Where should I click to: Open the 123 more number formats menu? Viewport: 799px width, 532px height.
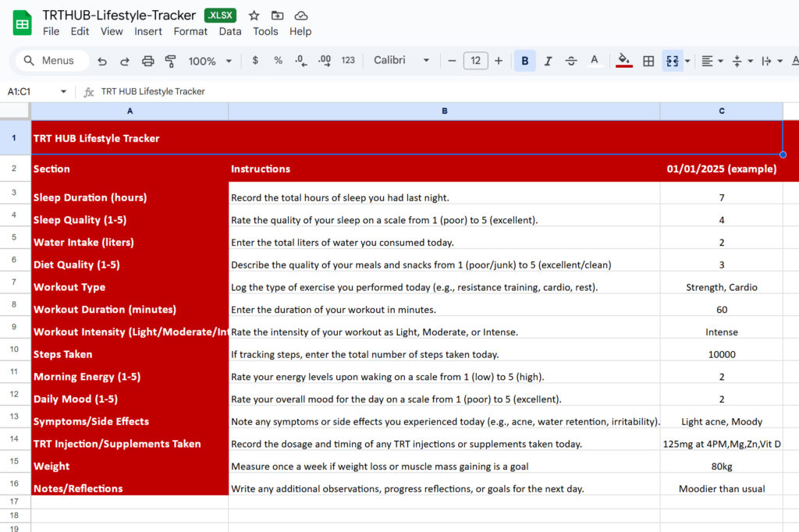click(348, 61)
